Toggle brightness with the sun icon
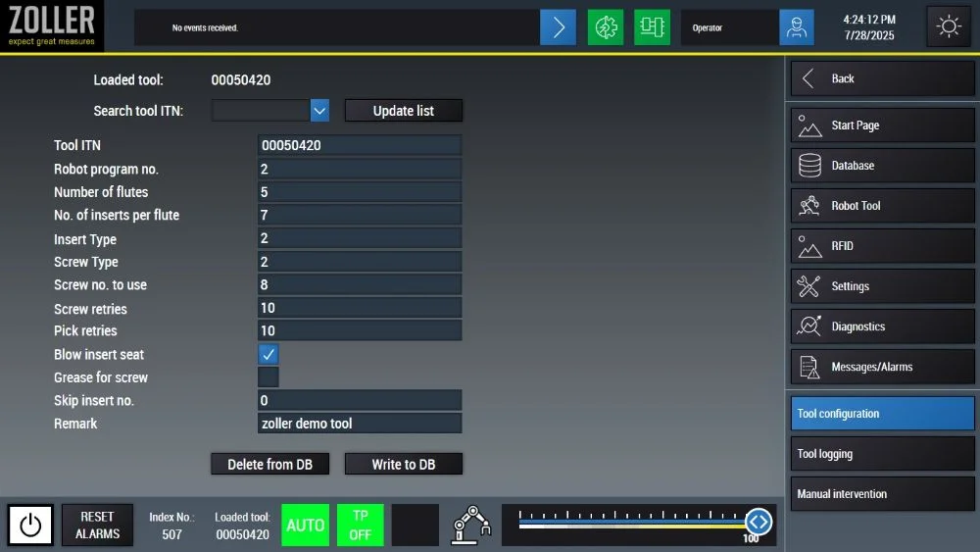 coord(949,26)
